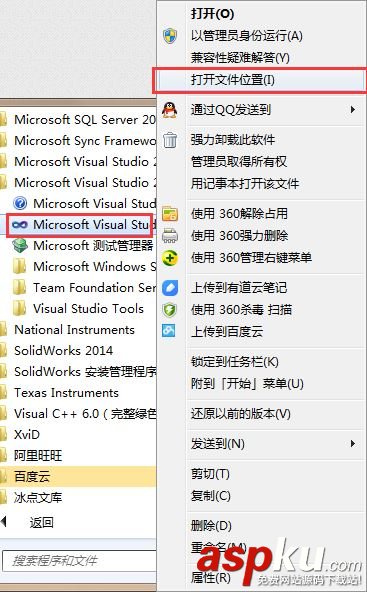367x592 pixels.
Task: Click the Microsoft Windows S folder icon
Action: (19, 267)
